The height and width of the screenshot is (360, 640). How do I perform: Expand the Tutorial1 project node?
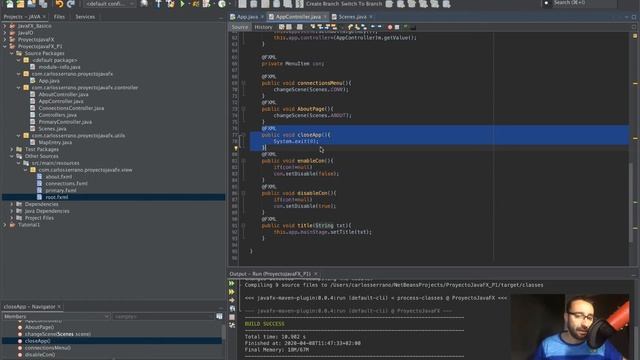[5, 224]
